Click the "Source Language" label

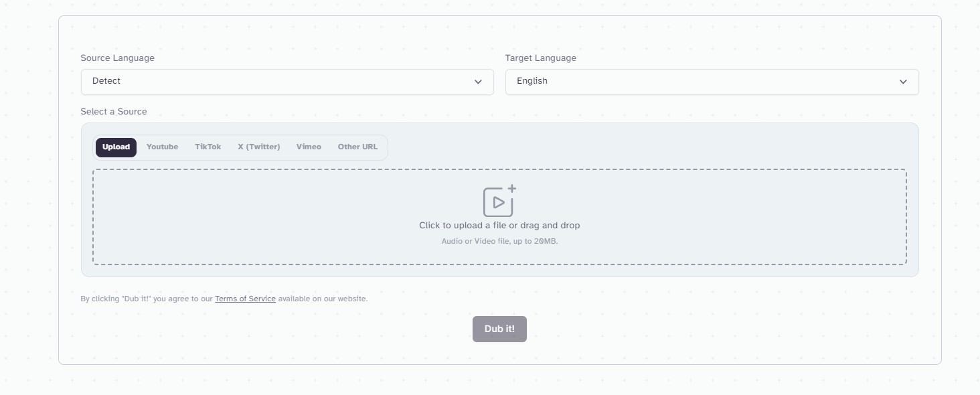(117, 58)
